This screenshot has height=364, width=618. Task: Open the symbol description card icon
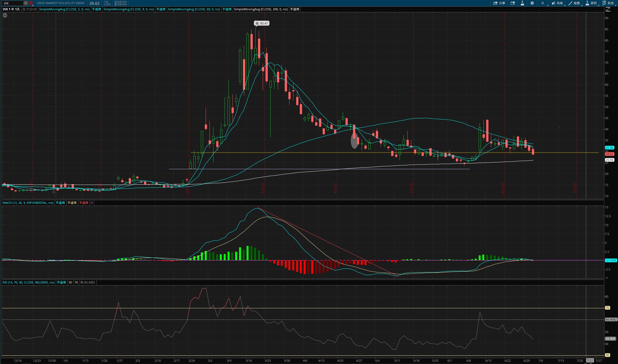pyautogui.click(x=513, y=3)
